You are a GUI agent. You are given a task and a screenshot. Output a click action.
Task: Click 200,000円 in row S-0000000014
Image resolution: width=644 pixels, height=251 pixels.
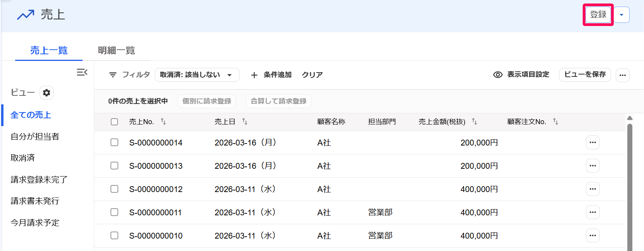coord(479,143)
